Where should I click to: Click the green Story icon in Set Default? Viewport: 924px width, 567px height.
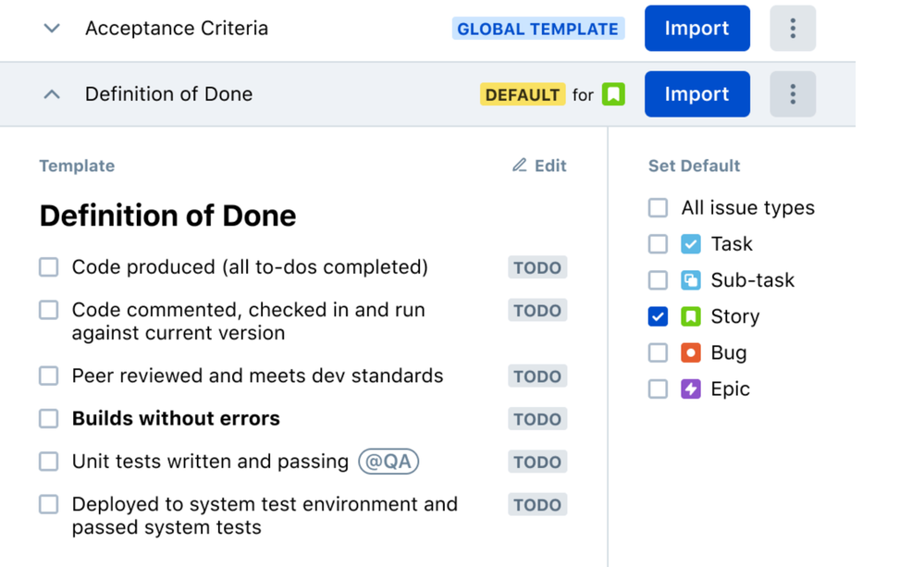[691, 316]
